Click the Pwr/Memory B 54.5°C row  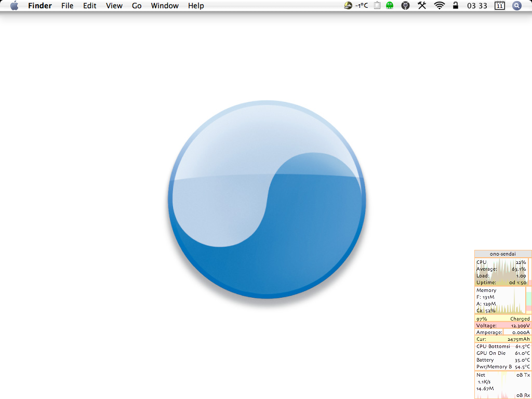point(503,367)
